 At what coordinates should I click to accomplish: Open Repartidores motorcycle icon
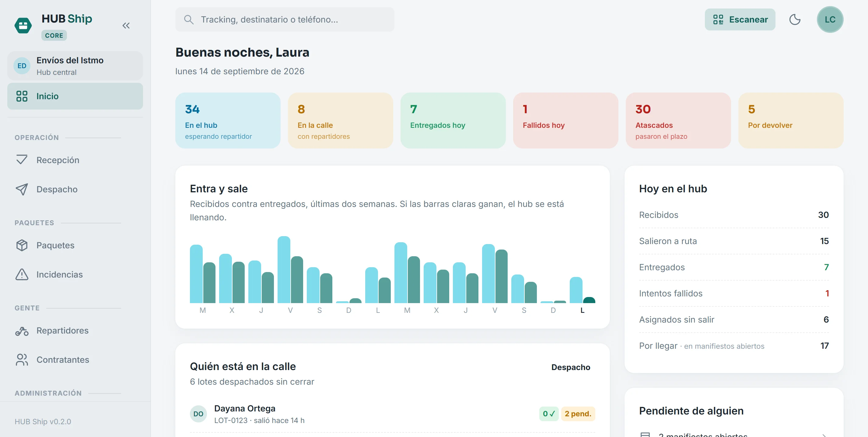22,331
